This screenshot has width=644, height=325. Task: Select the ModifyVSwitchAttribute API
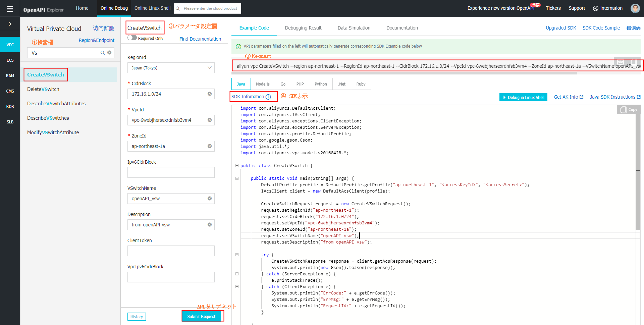53,132
